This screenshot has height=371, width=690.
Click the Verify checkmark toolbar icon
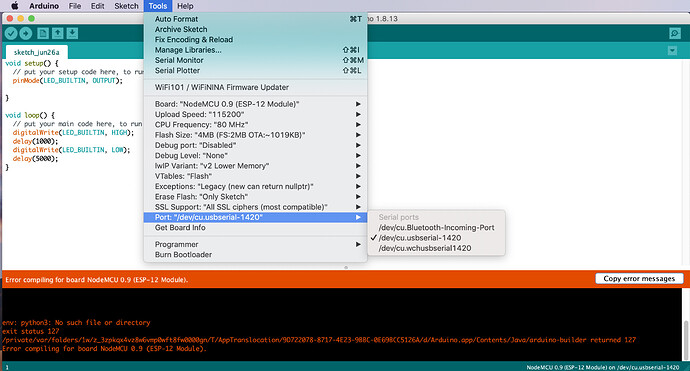point(11,33)
